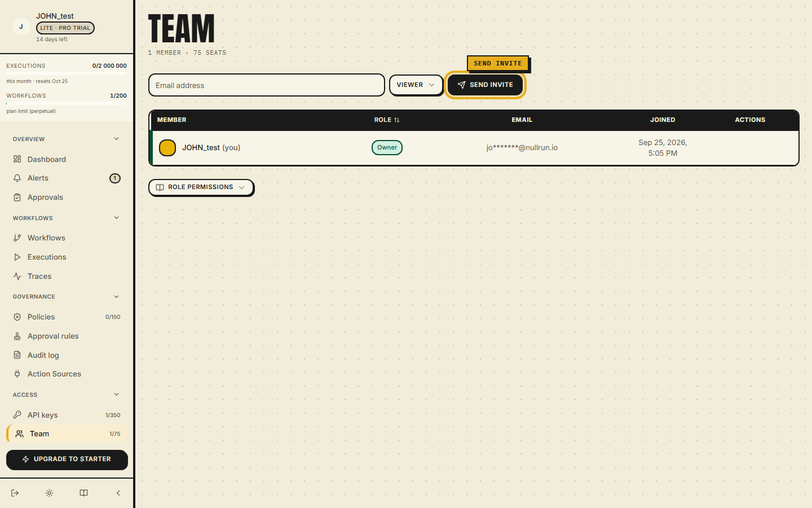Toggle the light/dark theme sun icon
Viewport: 812px width, 508px height.
click(50, 493)
